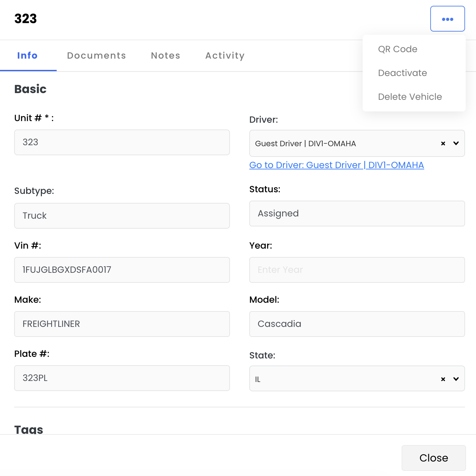
Task: Edit the Plate # field
Action: pos(122,378)
